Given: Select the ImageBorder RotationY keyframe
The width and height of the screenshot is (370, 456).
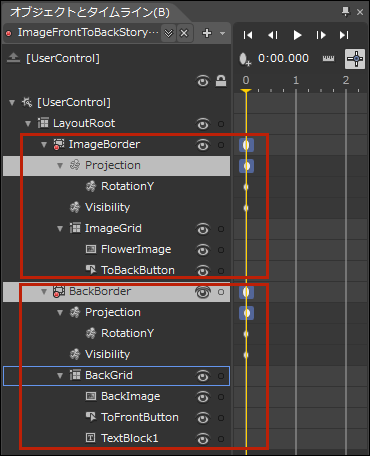Looking at the screenshot, I should pos(246,187).
